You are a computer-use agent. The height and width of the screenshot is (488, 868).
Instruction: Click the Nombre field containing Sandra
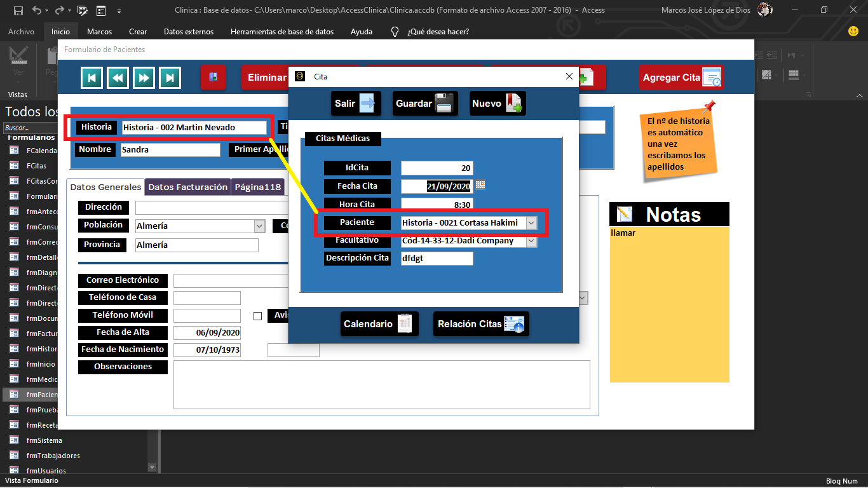[170, 150]
